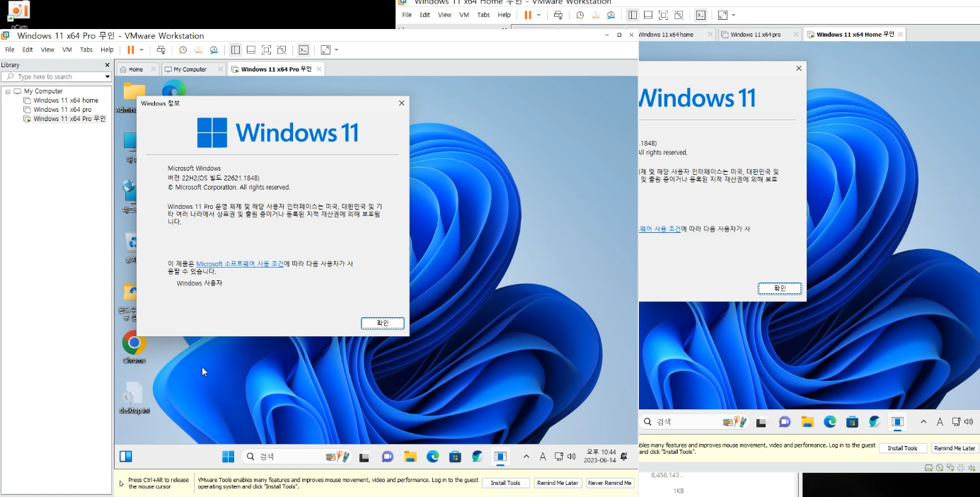Open power options dropdown in Pro window toolbar
This screenshot has width=980, height=497.
point(142,50)
